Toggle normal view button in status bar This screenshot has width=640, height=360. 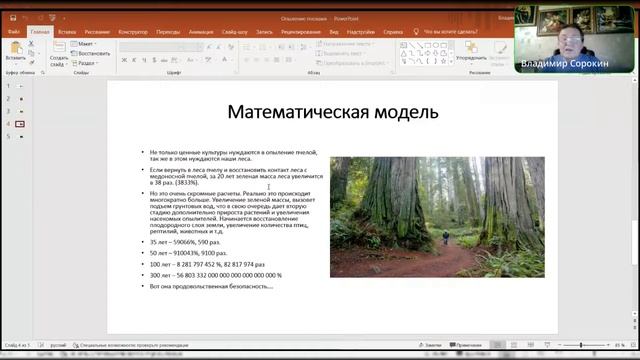pos(497,345)
